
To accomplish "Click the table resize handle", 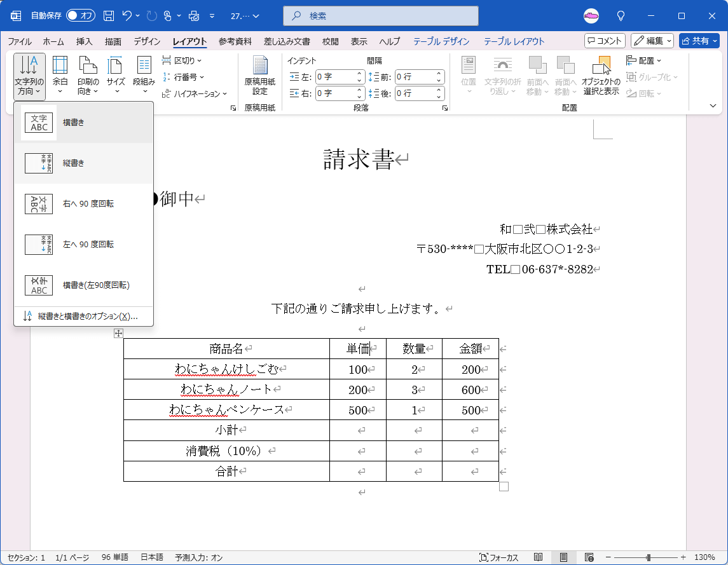I will tap(504, 487).
